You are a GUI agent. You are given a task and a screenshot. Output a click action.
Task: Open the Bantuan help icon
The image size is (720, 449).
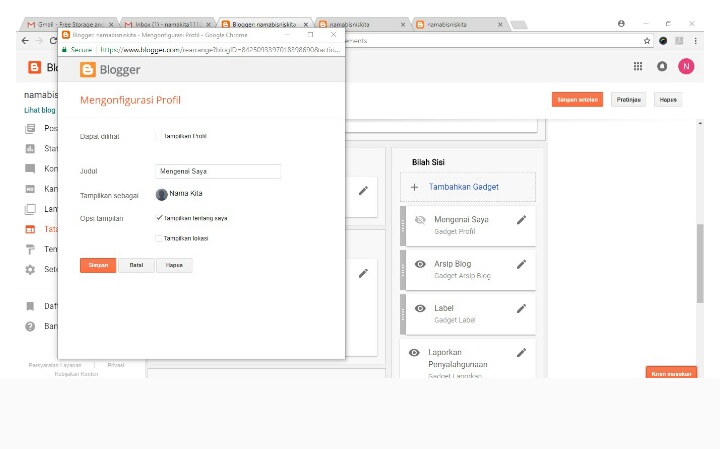(x=30, y=326)
